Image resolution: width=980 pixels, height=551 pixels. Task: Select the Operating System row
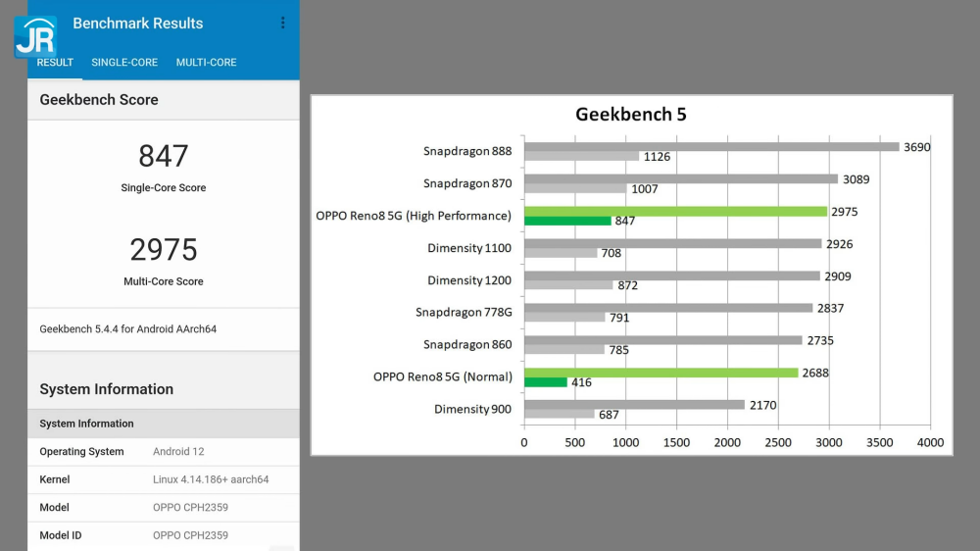pyautogui.click(x=163, y=452)
